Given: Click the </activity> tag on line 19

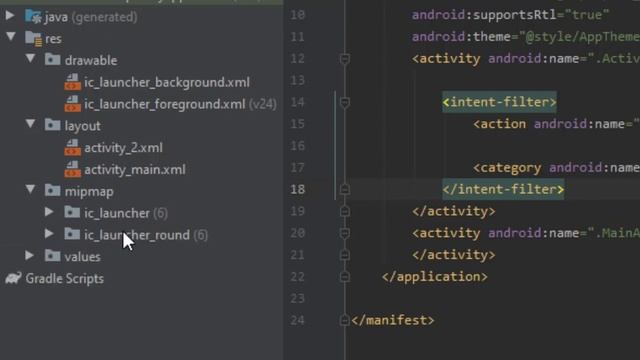Looking at the screenshot, I should click(453, 211).
